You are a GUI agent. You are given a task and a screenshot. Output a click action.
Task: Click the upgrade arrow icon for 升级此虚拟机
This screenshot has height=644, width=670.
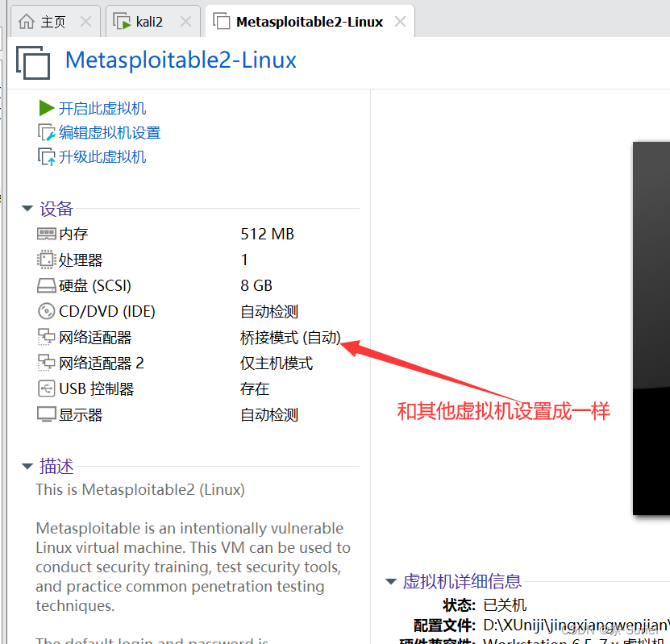pos(47,156)
